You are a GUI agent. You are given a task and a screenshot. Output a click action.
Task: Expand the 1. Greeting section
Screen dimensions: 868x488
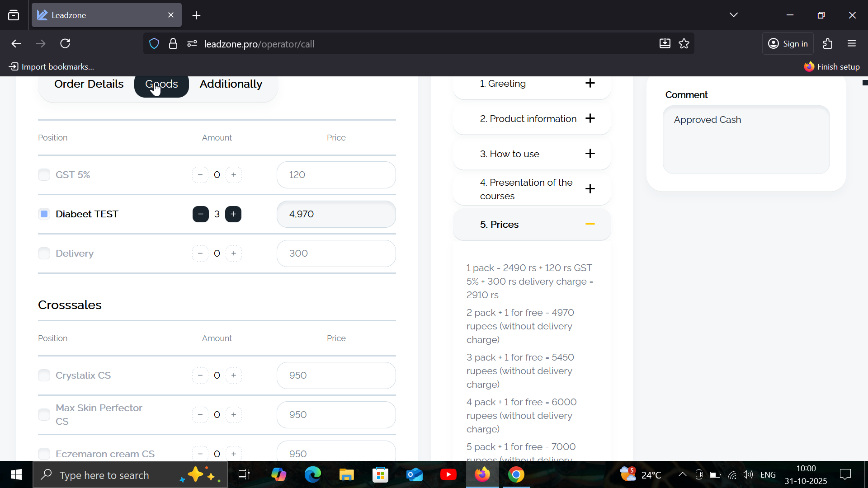[590, 84]
